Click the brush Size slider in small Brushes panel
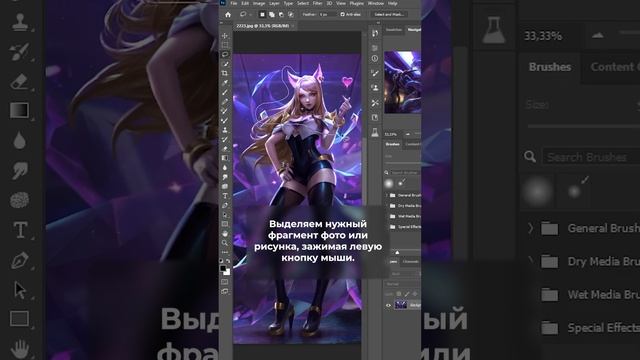Image resolution: width=640 pixels, height=360 pixels. pyautogui.click(x=403, y=163)
